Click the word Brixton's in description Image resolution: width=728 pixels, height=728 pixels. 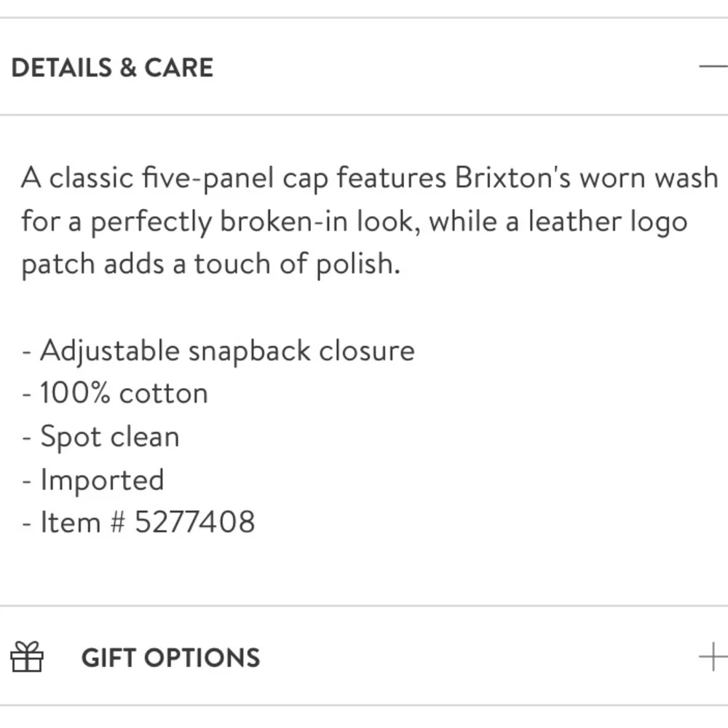[513, 178]
